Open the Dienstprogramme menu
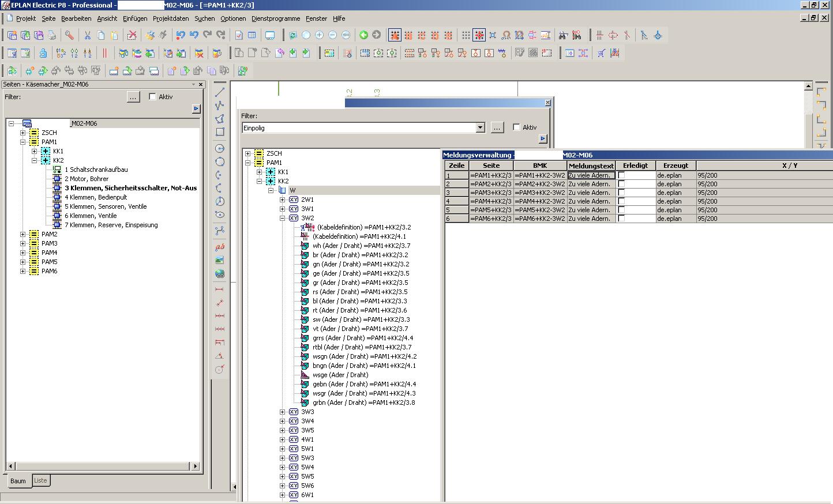833x504 pixels. 276,18
